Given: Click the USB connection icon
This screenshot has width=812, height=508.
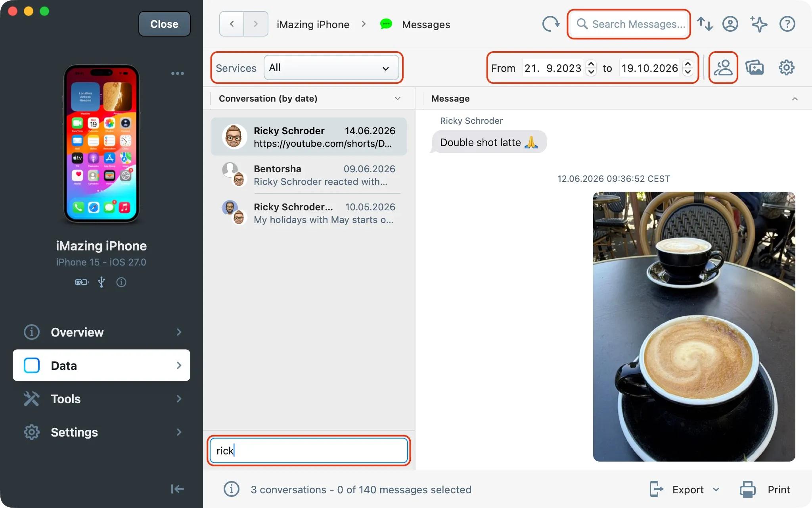Looking at the screenshot, I should pos(101,282).
